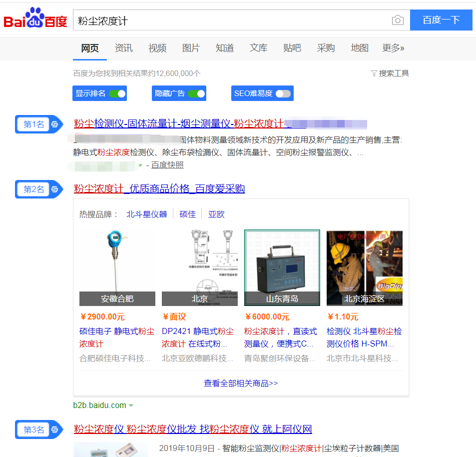Open the 地图 tab
The width and height of the screenshot is (476, 457).
pyautogui.click(x=360, y=48)
